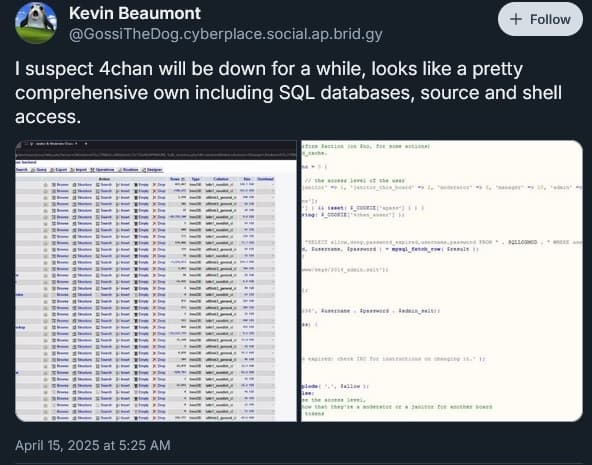
Task: Toggle the favorite star in first table row
Action: (x=46, y=185)
